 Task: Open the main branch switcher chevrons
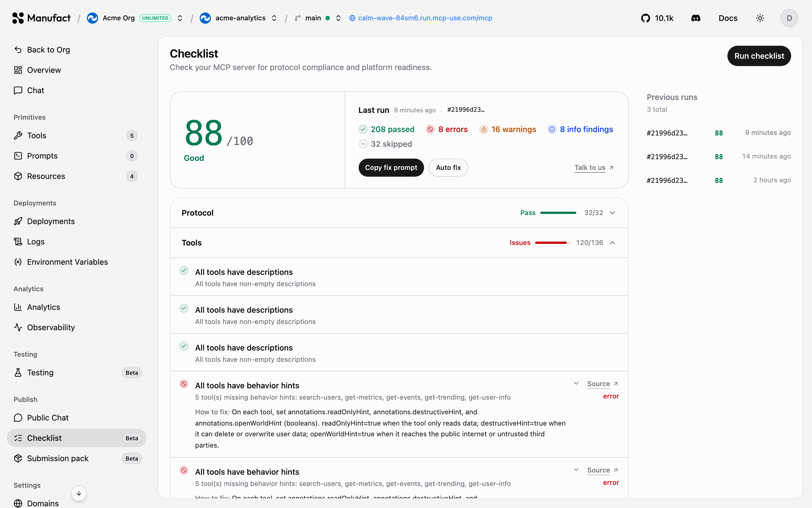tap(338, 18)
